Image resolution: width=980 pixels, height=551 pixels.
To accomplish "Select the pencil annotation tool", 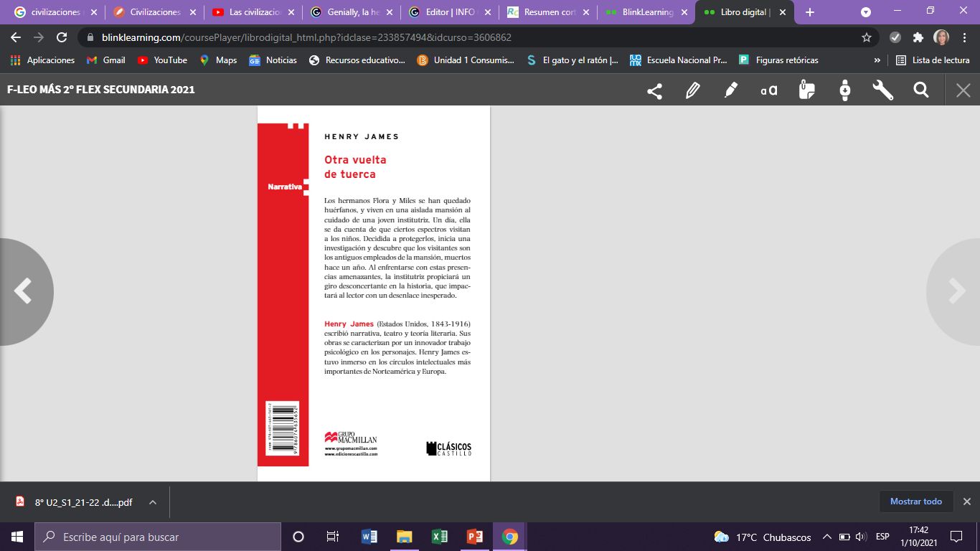I will tap(692, 90).
